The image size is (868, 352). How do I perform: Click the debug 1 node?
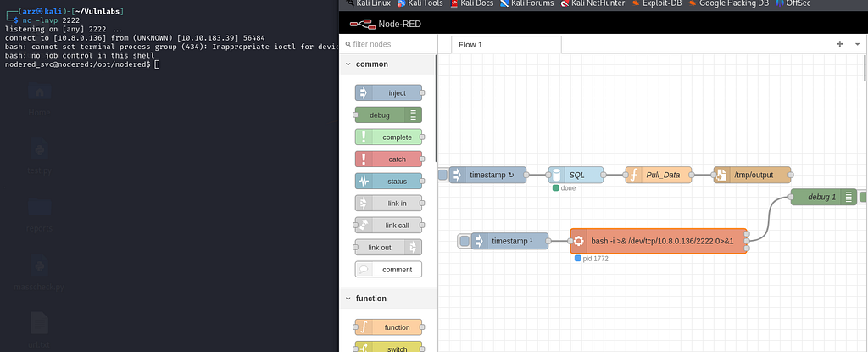pos(824,197)
